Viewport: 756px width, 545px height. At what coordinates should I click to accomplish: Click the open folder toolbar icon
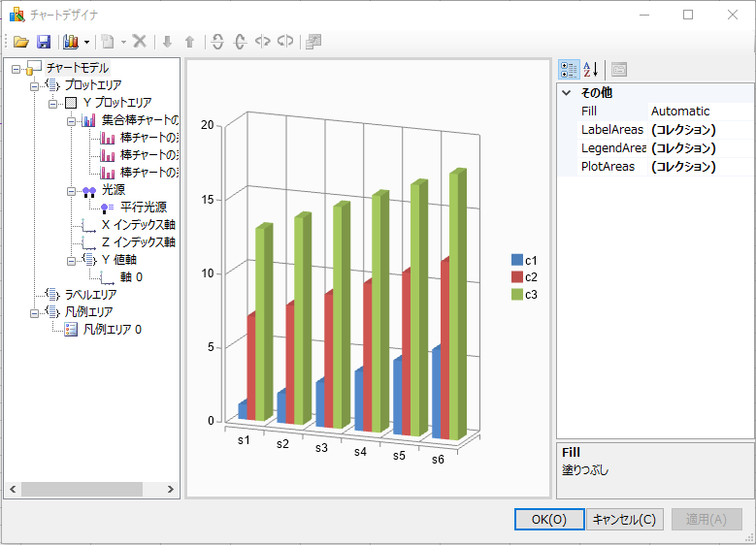(x=20, y=42)
